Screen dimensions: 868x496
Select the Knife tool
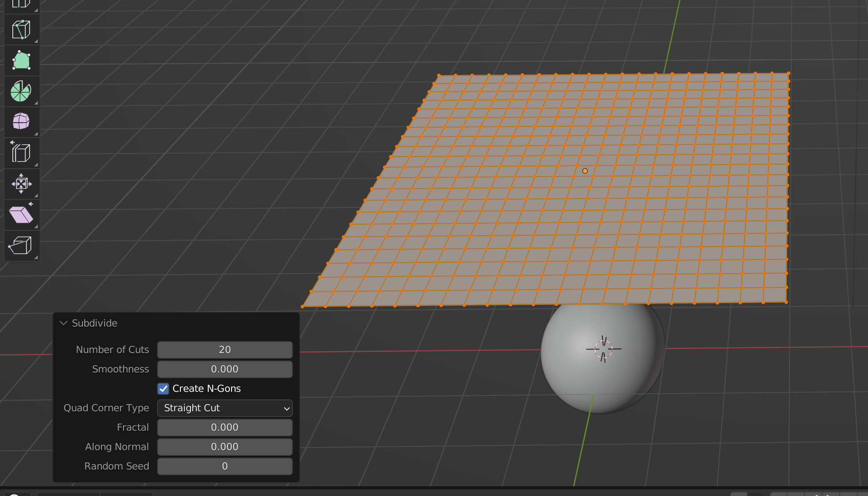tap(21, 30)
